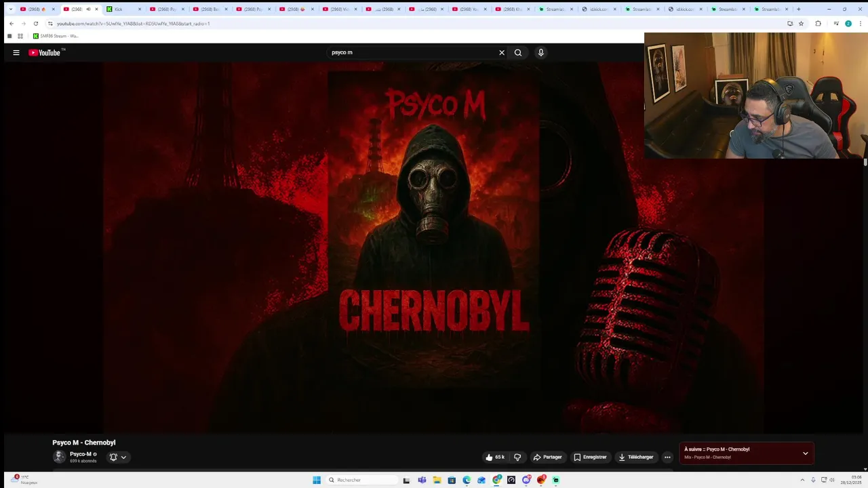
Task: Mute the currently playing tab's audio icon
Action: tap(88, 9)
